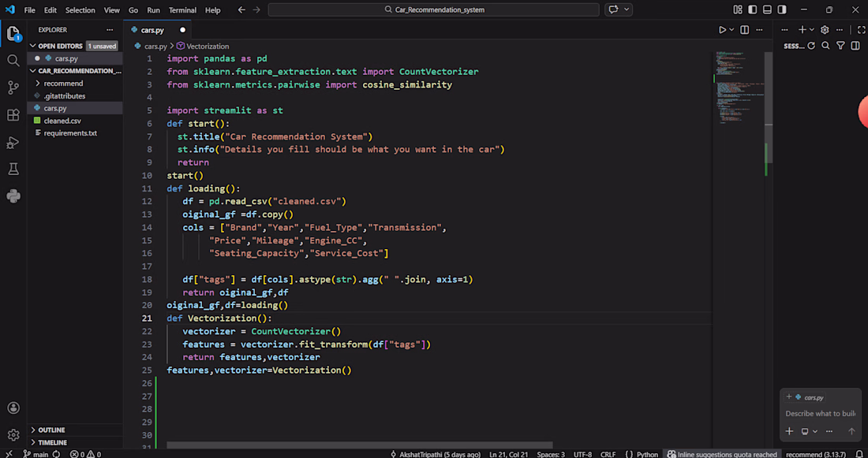Screen dimensions: 868x458
Task: Select the cars.py editor tab
Action: coord(152,30)
